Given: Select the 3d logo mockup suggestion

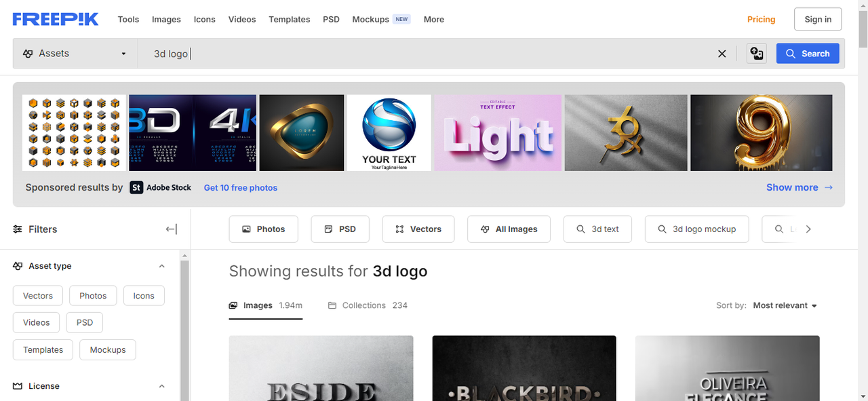Looking at the screenshot, I should pos(696,229).
